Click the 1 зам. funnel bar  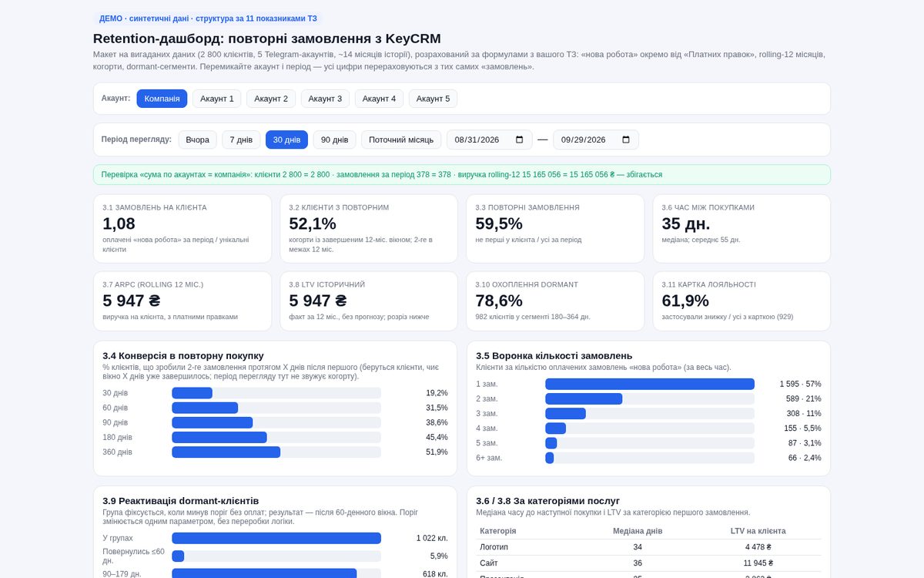(x=650, y=384)
